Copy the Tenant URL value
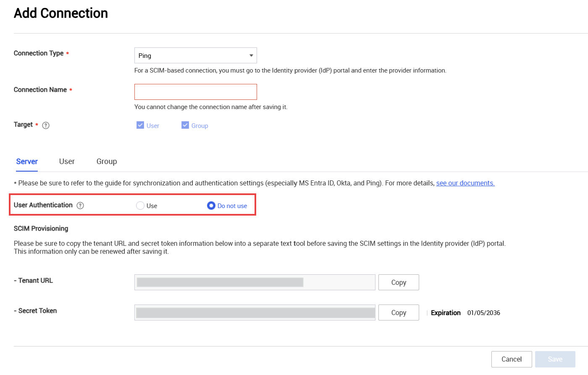 [398, 282]
